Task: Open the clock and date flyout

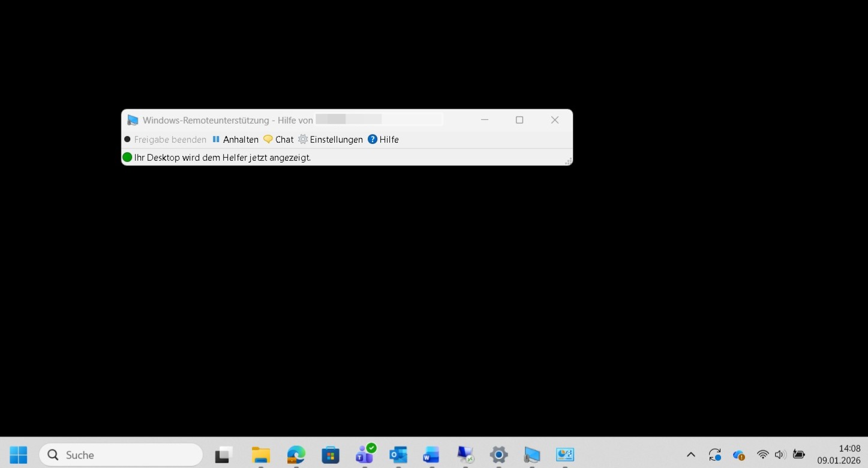Action: (x=838, y=455)
